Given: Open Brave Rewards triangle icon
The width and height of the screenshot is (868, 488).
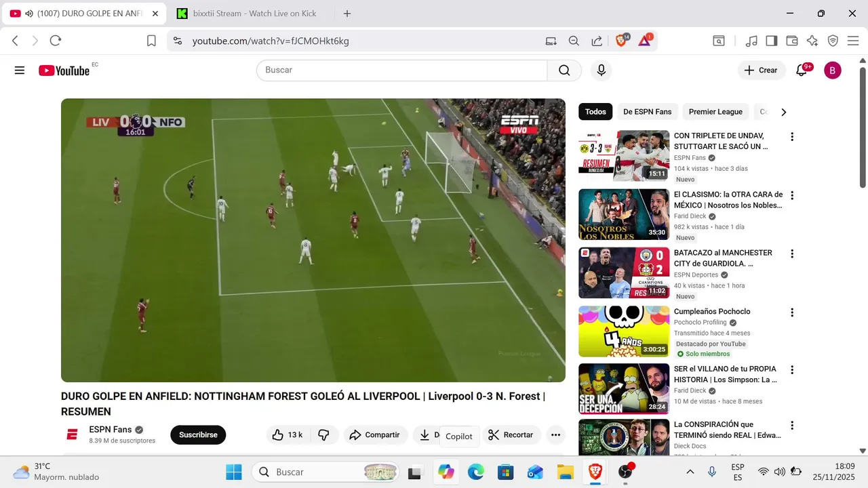Looking at the screenshot, I should click(x=644, y=41).
